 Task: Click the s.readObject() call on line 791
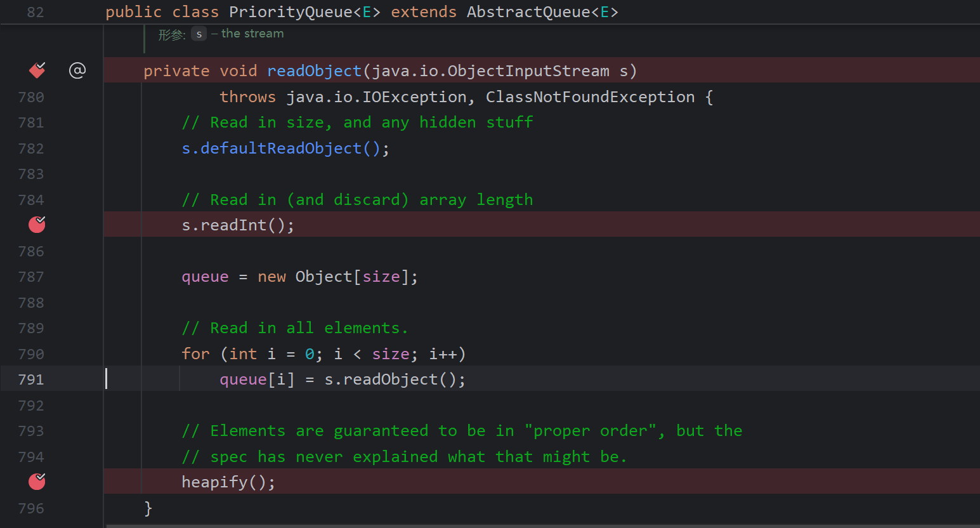click(395, 379)
